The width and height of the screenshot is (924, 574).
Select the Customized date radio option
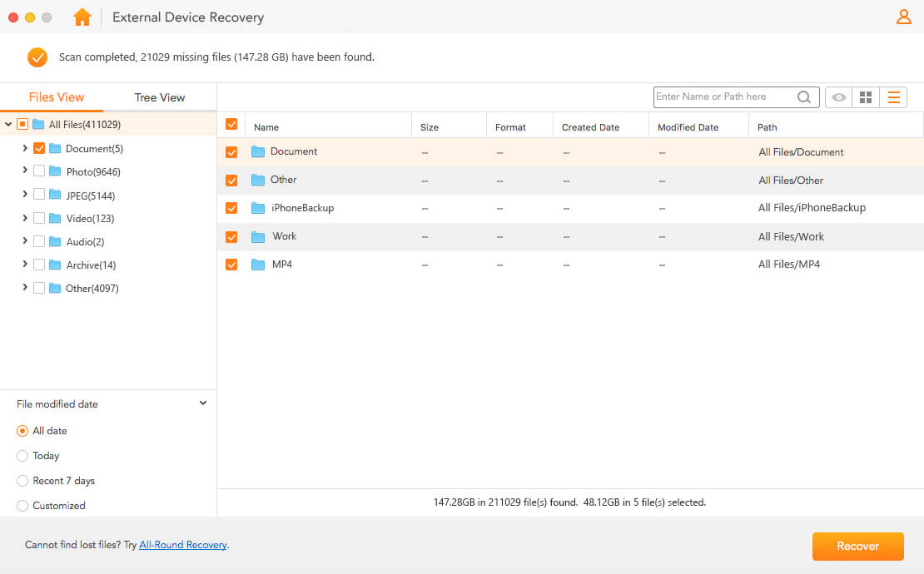[x=22, y=505]
